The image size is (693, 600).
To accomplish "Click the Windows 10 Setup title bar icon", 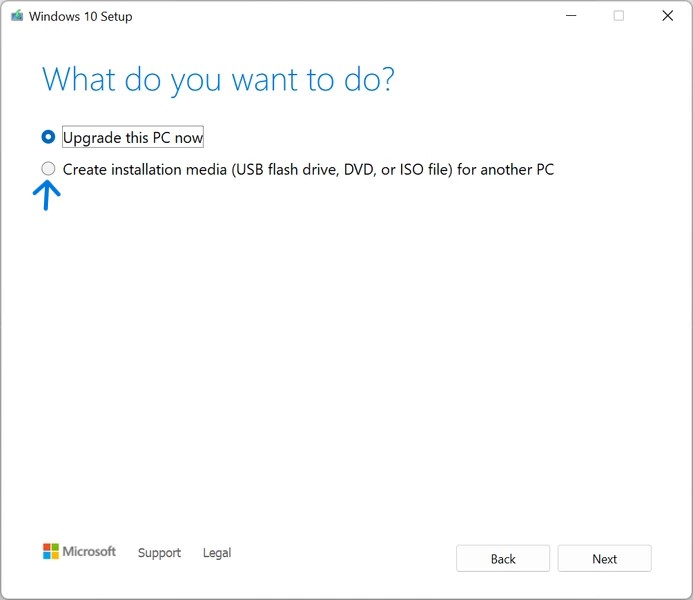I will click(x=17, y=16).
